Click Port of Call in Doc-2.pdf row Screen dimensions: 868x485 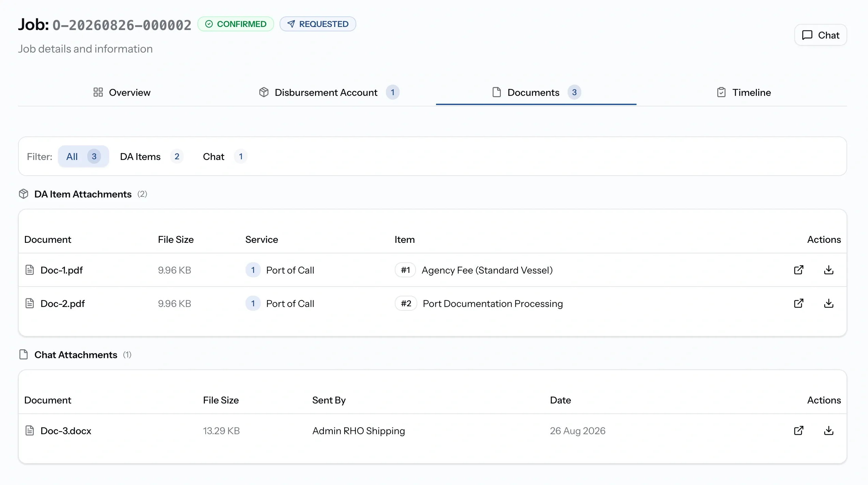(290, 304)
